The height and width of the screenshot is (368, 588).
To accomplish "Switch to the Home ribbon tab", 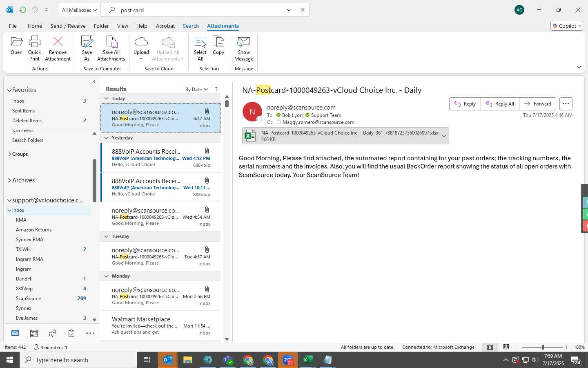I will (35, 26).
